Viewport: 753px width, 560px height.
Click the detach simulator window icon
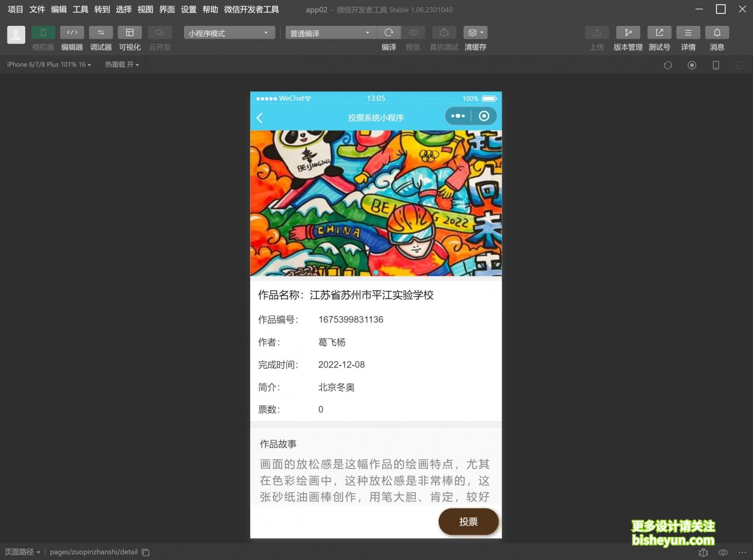(740, 65)
